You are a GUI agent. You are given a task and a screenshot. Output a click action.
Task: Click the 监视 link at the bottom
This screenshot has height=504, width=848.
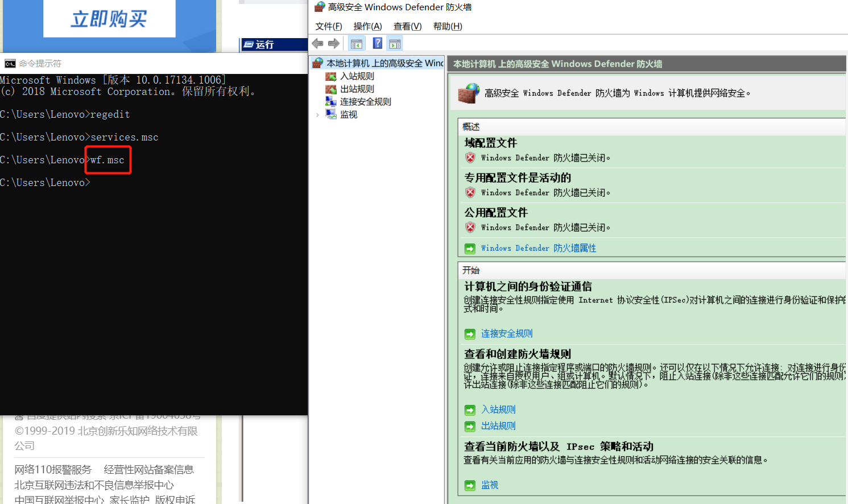(489, 485)
